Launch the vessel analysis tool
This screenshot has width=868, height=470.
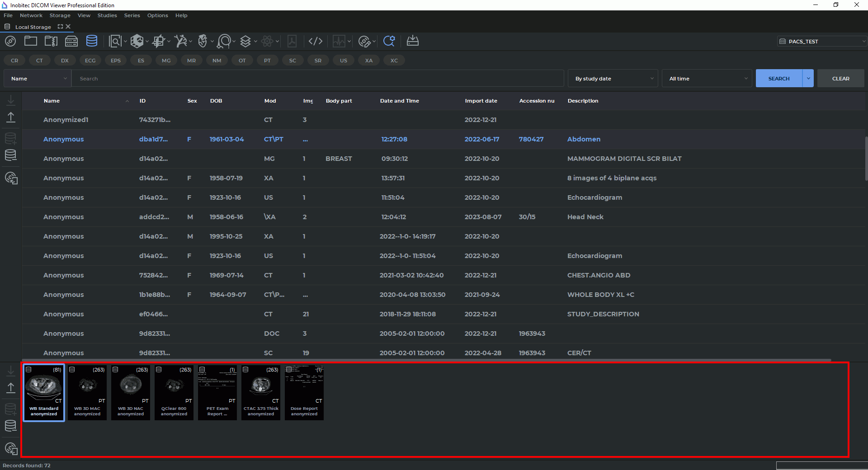tap(180, 42)
